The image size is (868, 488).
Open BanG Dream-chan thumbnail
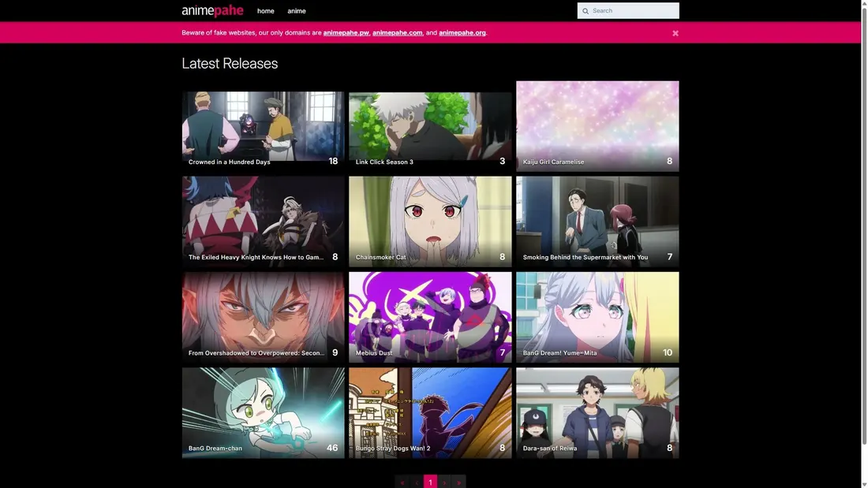(x=263, y=413)
